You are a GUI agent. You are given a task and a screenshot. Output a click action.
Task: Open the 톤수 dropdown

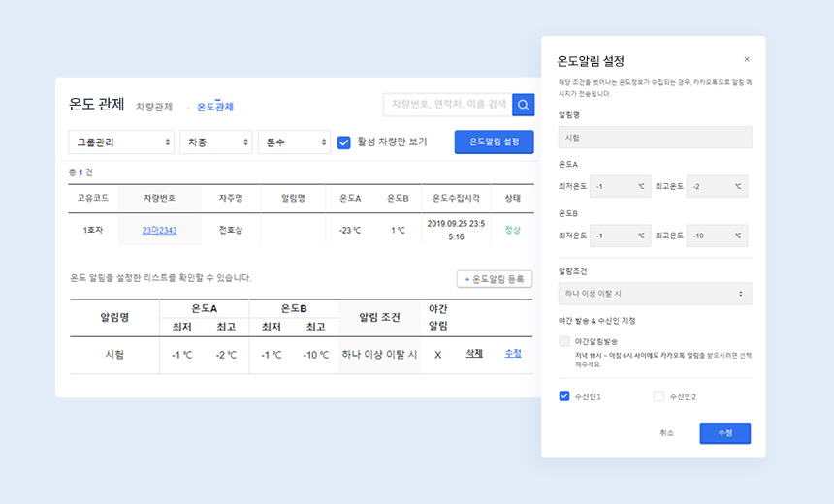click(294, 142)
